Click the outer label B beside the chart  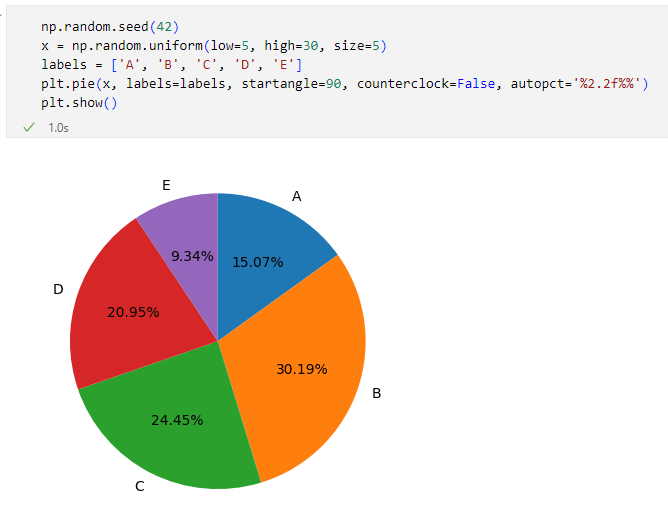[x=376, y=393]
